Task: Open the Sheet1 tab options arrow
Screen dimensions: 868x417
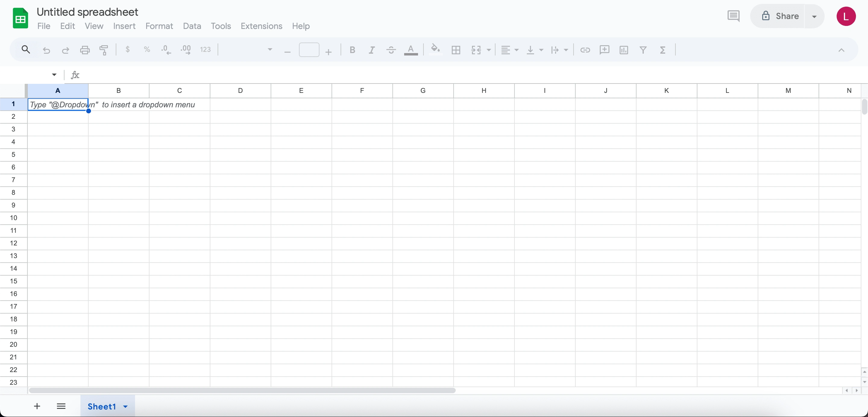Action: [125, 406]
